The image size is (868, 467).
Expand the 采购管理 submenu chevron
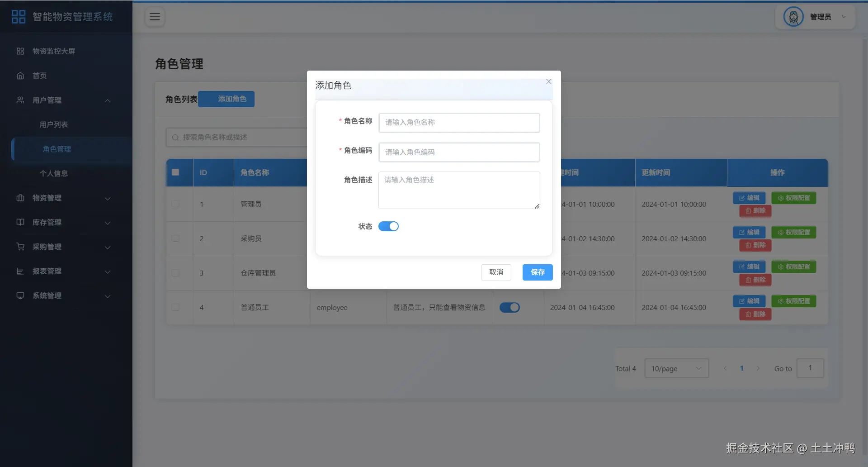click(x=108, y=247)
